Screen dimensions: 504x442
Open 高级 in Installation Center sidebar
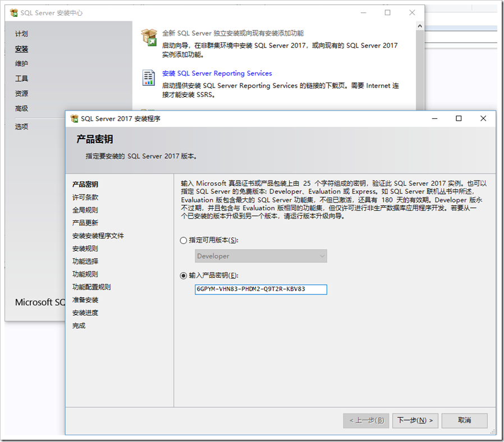pos(21,109)
